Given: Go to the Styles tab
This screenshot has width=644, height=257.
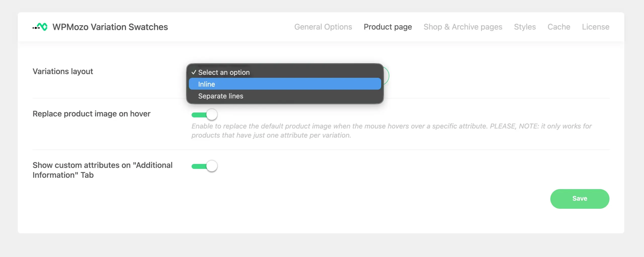Looking at the screenshot, I should click(525, 27).
